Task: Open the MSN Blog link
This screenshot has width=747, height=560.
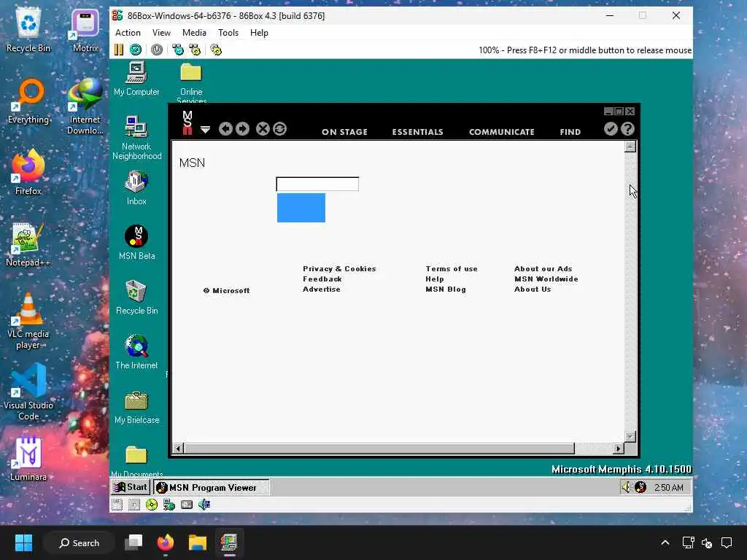Action: pos(446,289)
